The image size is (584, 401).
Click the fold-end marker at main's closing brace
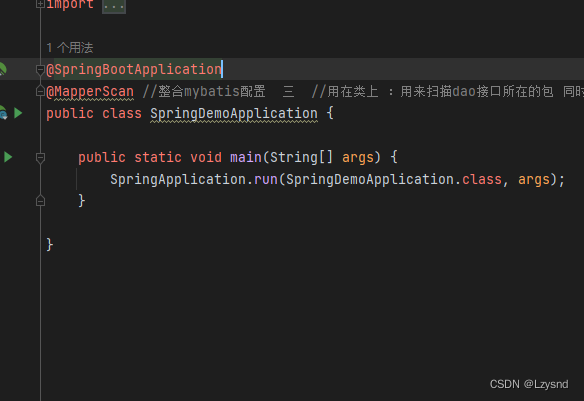(x=40, y=201)
